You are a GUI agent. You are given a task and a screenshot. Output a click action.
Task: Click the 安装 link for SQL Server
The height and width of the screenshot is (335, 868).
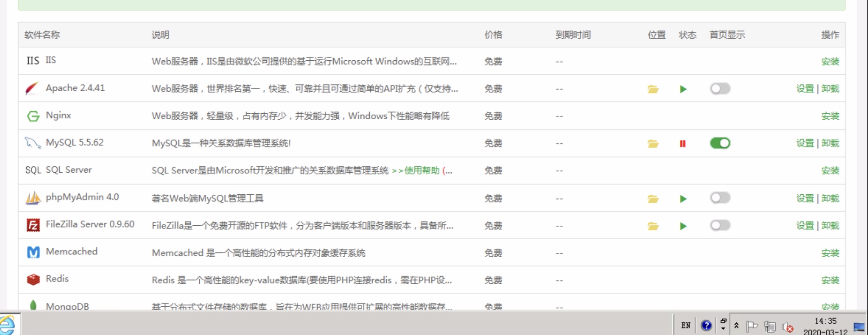coord(830,170)
